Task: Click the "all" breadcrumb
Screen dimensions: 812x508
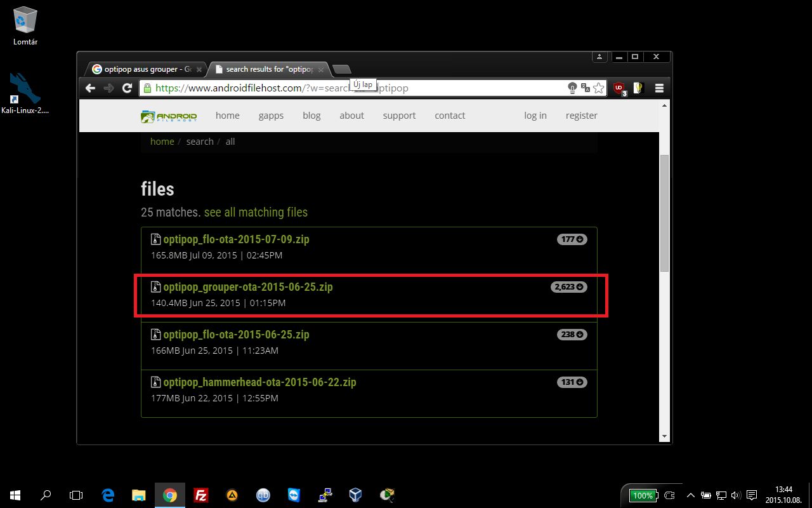Action: point(230,142)
